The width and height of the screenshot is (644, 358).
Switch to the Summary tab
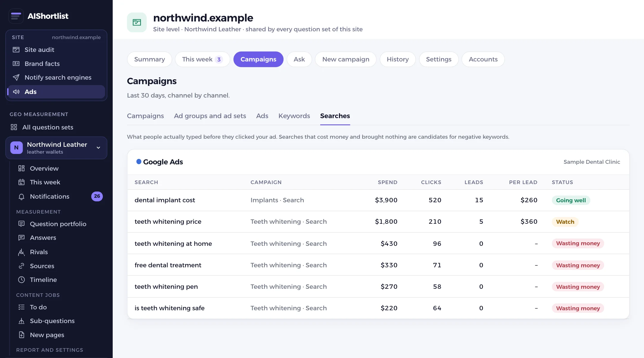pos(150,59)
